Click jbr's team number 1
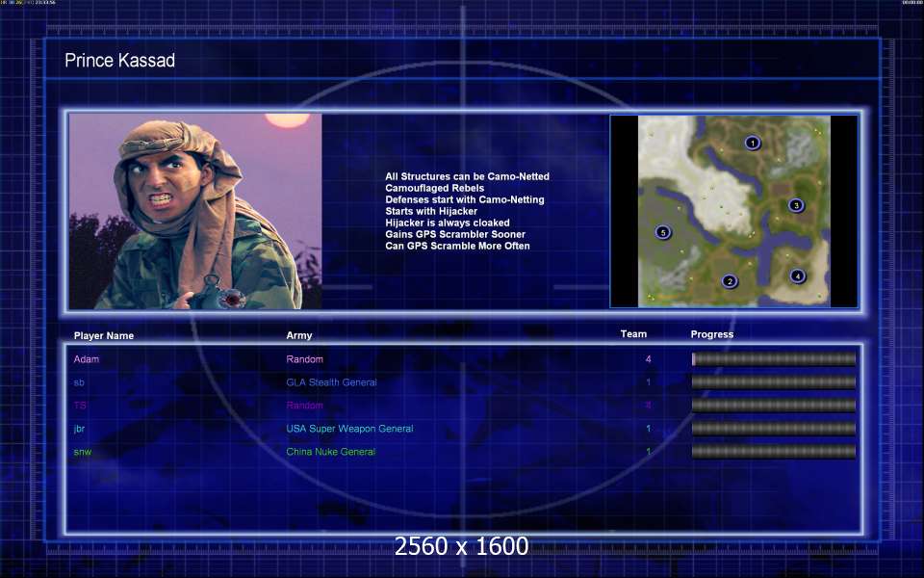 coord(648,429)
